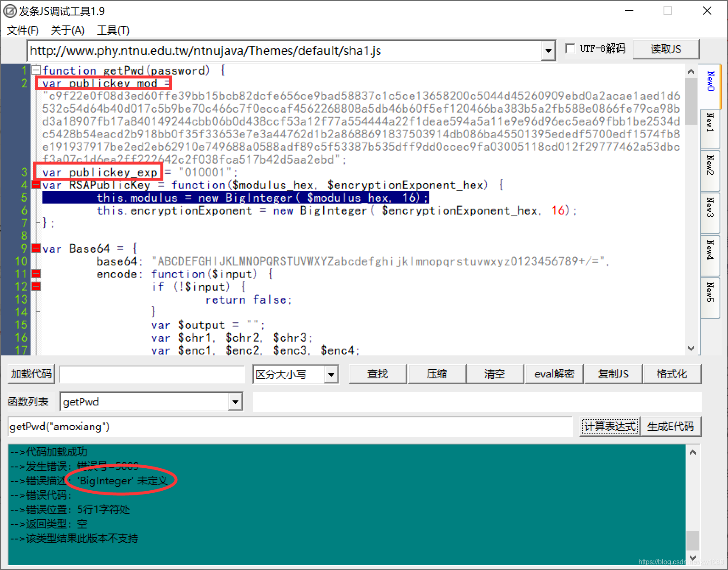Click the code editor scrollbar thumb
The width and height of the screenshot is (728, 570).
[691, 101]
